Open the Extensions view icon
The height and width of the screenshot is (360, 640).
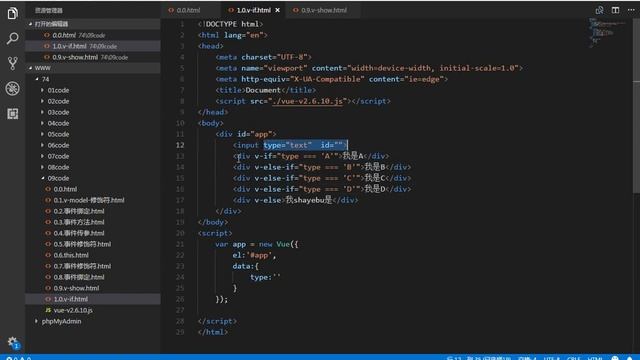pyautogui.click(x=12, y=113)
